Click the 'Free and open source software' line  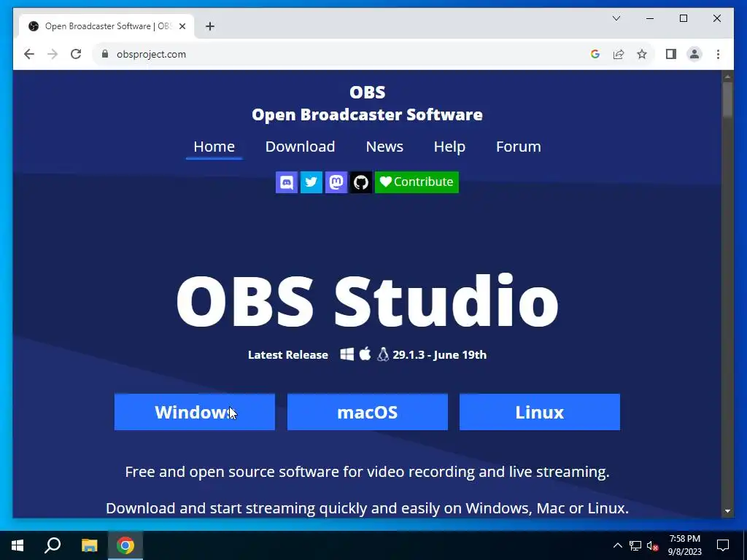tap(368, 472)
